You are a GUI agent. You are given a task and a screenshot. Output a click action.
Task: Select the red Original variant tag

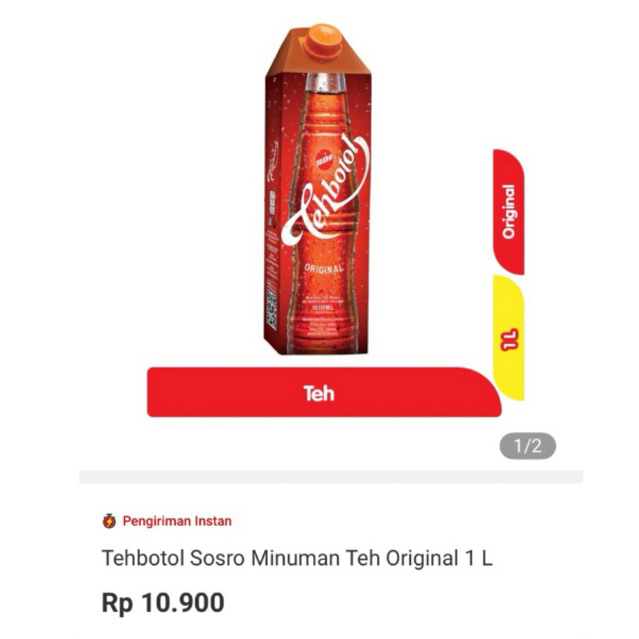(509, 212)
